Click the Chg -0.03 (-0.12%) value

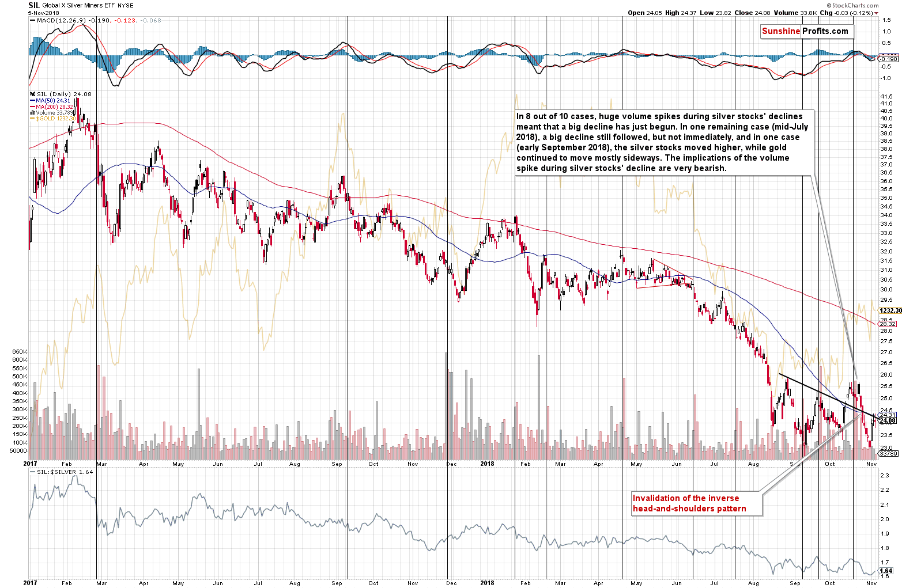click(x=846, y=13)
